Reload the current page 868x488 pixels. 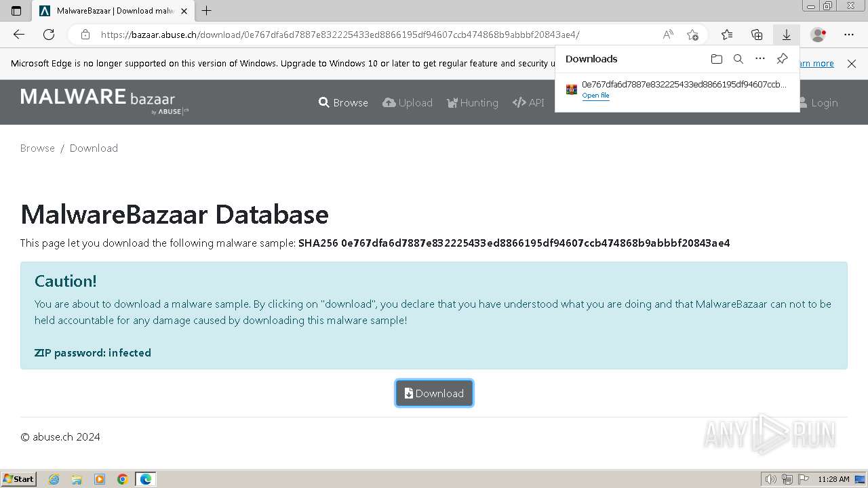[x=49, y=35]
